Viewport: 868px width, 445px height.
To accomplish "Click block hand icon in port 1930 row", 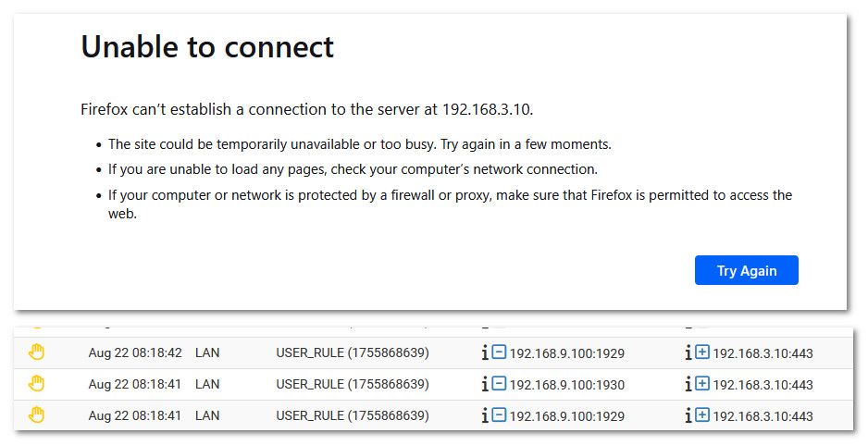I will (36, 384).
